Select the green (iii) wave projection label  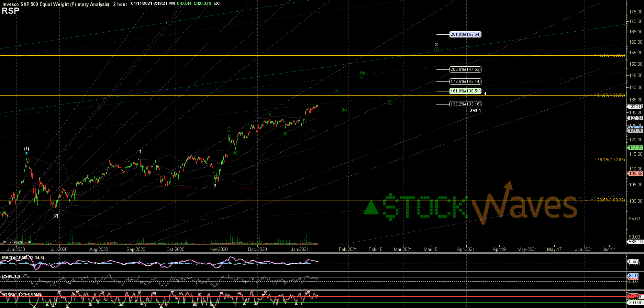pyautogui.click(x=335, y=90)
